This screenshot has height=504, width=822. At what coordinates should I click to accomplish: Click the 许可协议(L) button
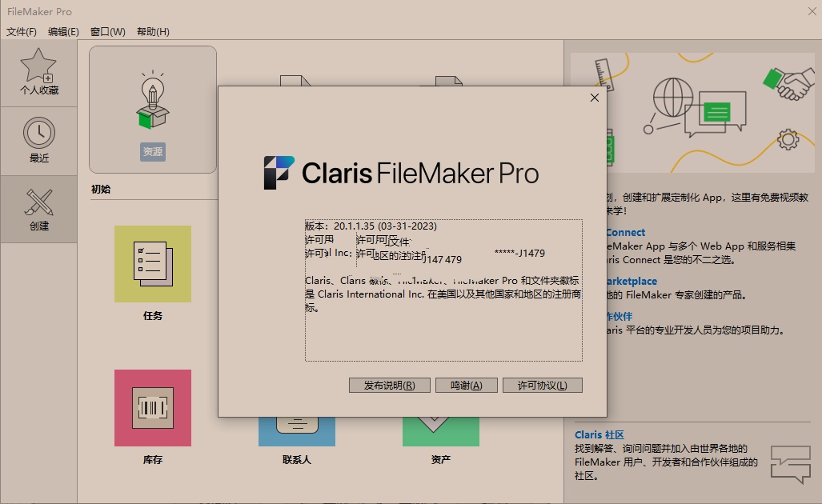[x=542, y=385]
